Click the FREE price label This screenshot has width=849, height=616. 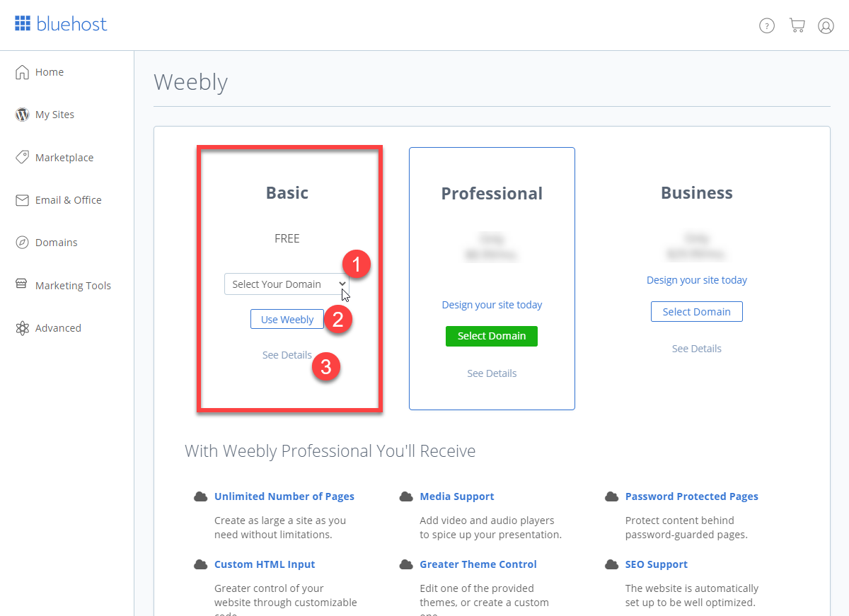[x=287, y=238]
